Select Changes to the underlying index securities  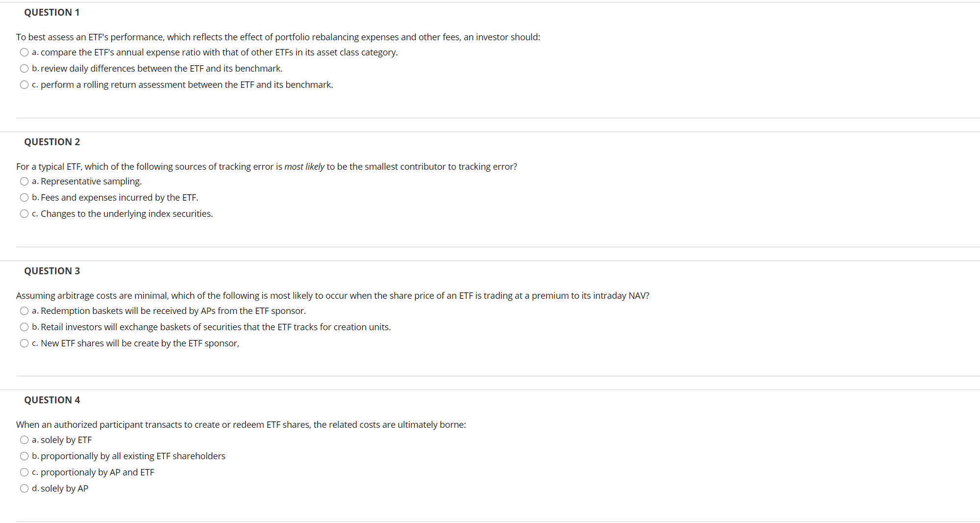24,213
